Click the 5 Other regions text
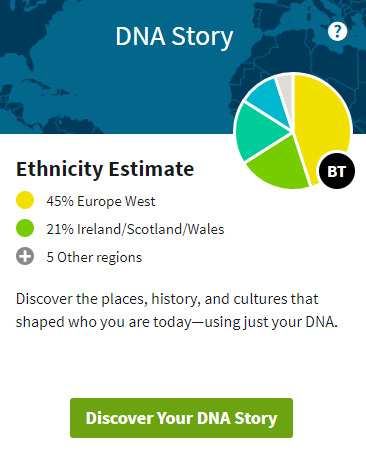 point(94,257)
